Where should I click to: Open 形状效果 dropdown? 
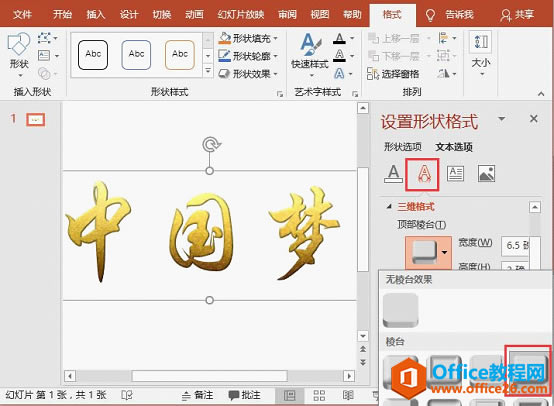click(248, 73)
